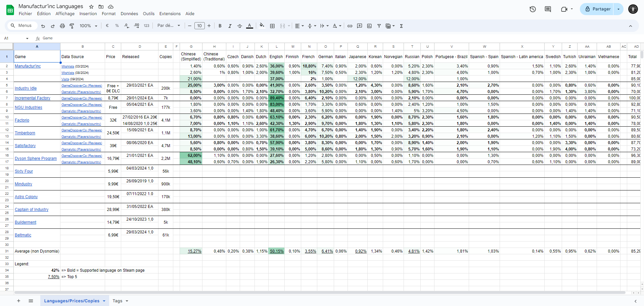
Task: Apply percent number format
Action: tap(117, 26)
